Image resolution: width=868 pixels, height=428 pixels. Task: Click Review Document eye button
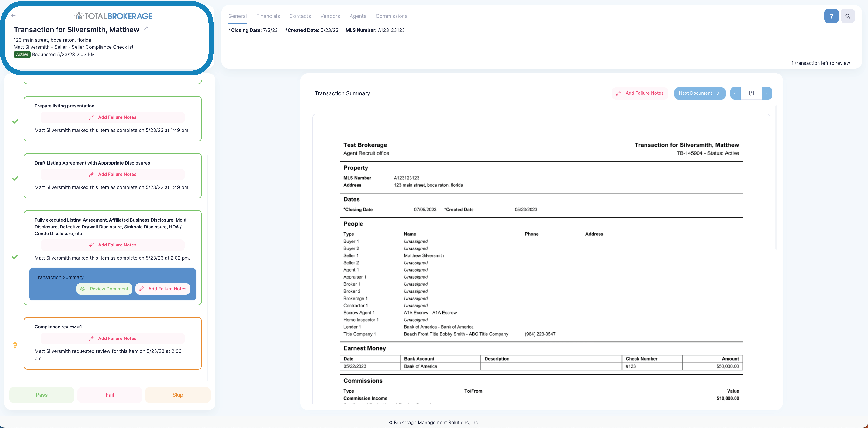coord(104,289)
